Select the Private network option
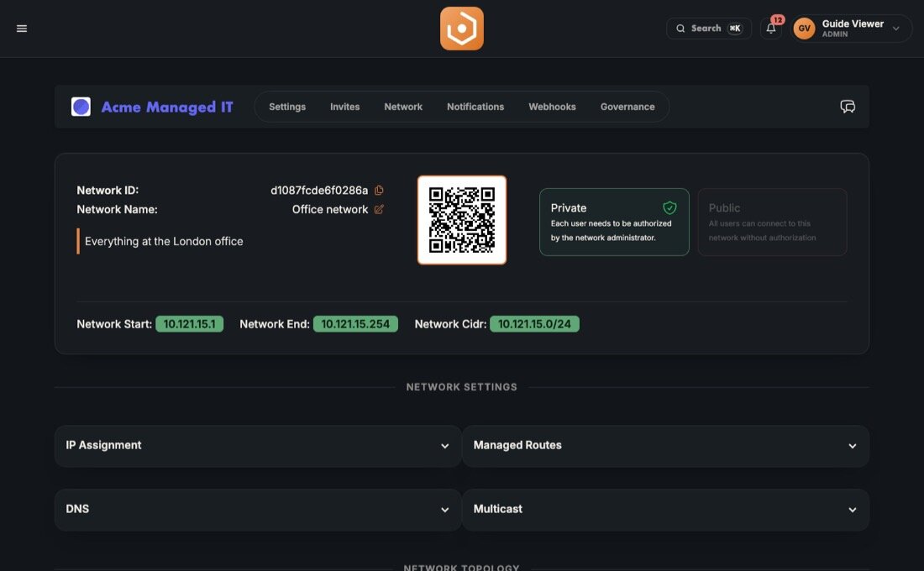This screenshot has width=924, height=571. click(x=614, y=222)
